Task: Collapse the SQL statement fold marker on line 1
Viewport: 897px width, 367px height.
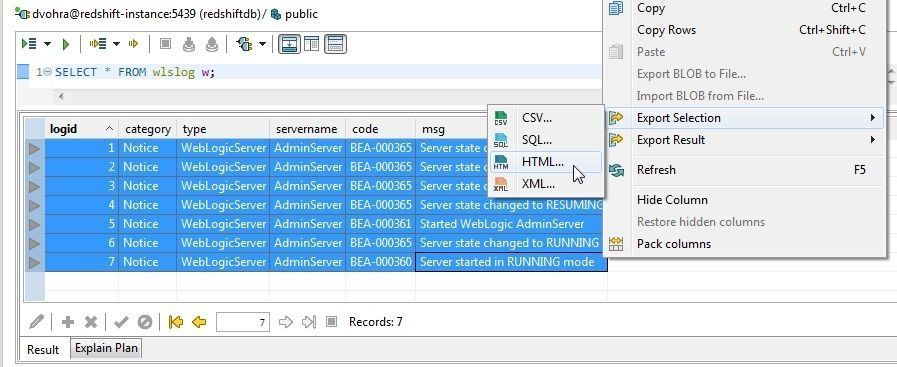Action: (48, 72)
